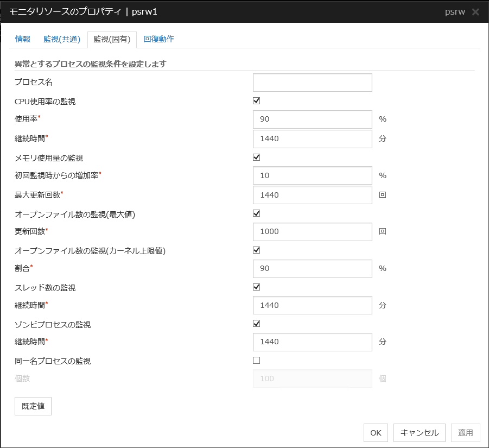Click the OK button

coord(376,433)
